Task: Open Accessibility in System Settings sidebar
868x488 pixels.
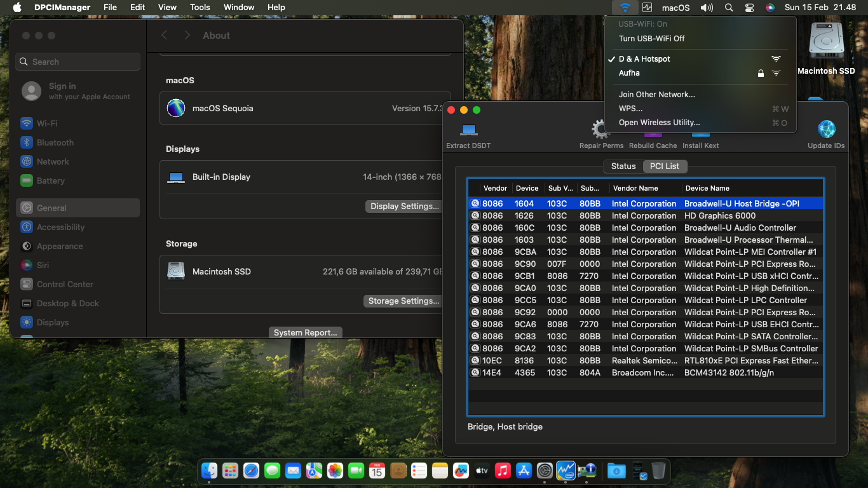Action: 78,227
